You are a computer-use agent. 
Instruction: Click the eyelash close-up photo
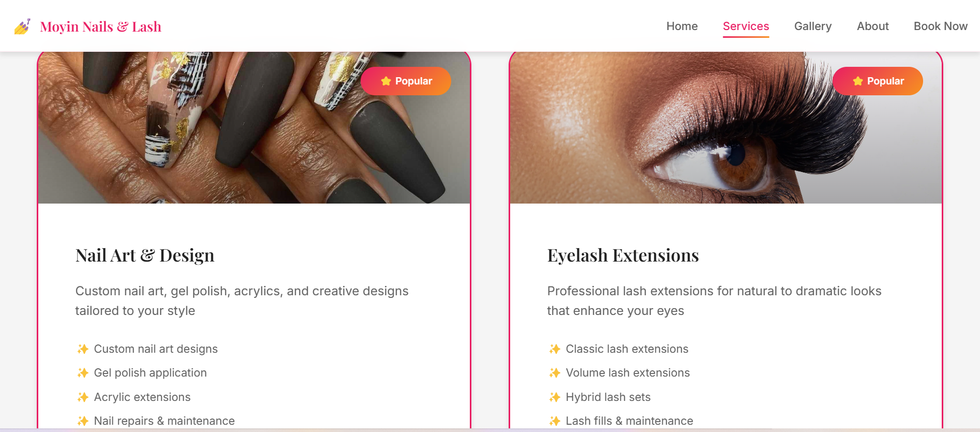point(726,127)
